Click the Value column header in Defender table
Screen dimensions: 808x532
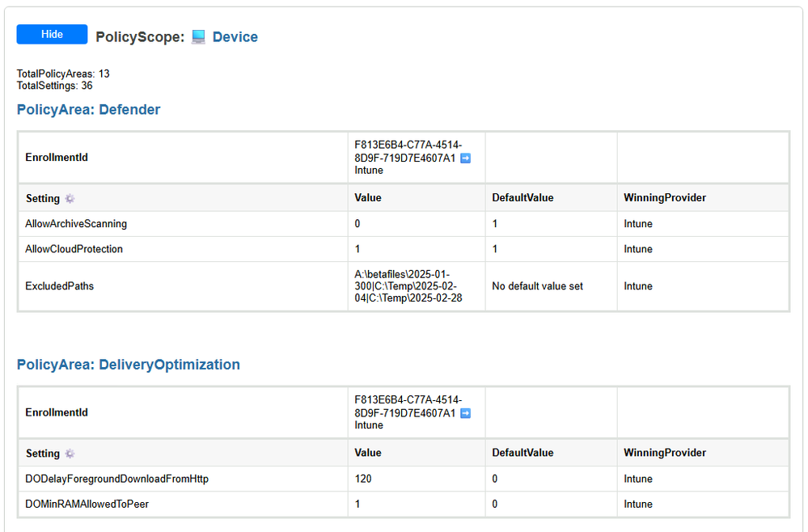tap(368, 198)
